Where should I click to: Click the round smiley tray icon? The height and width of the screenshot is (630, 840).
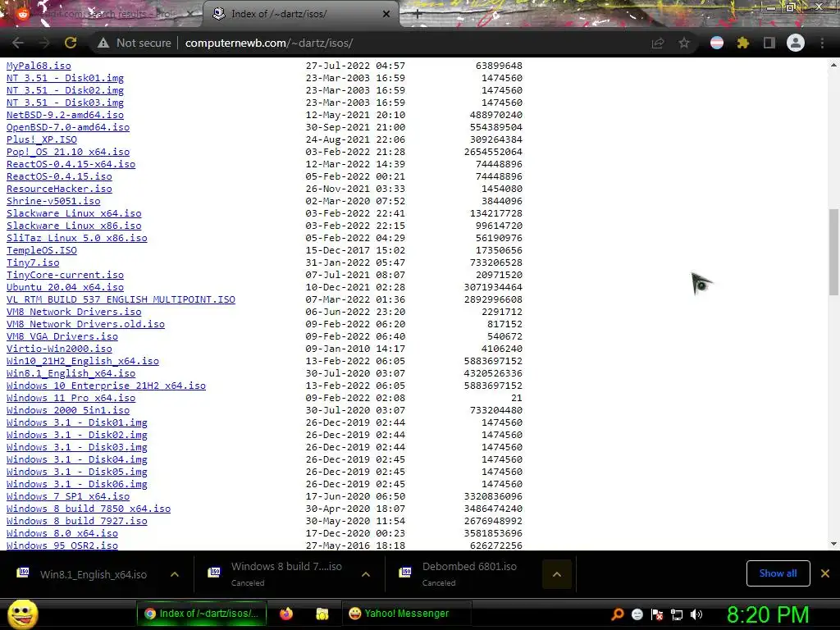pos(637,614)
